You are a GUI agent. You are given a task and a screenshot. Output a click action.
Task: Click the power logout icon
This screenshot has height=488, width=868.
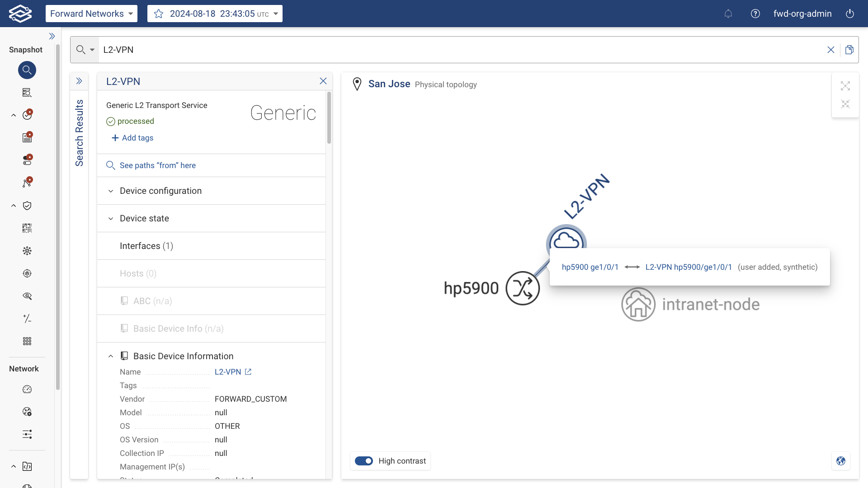[850, 14]
